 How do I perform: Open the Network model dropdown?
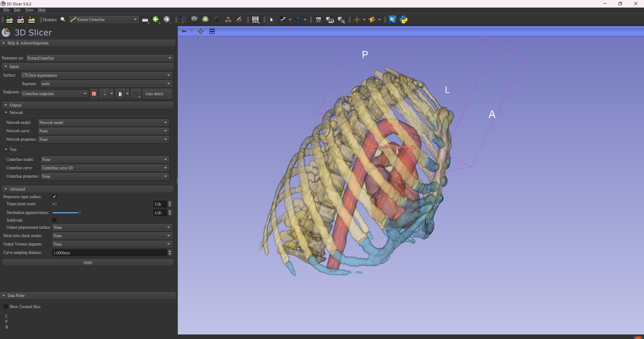pyautogui.click(x=103, y=122)
